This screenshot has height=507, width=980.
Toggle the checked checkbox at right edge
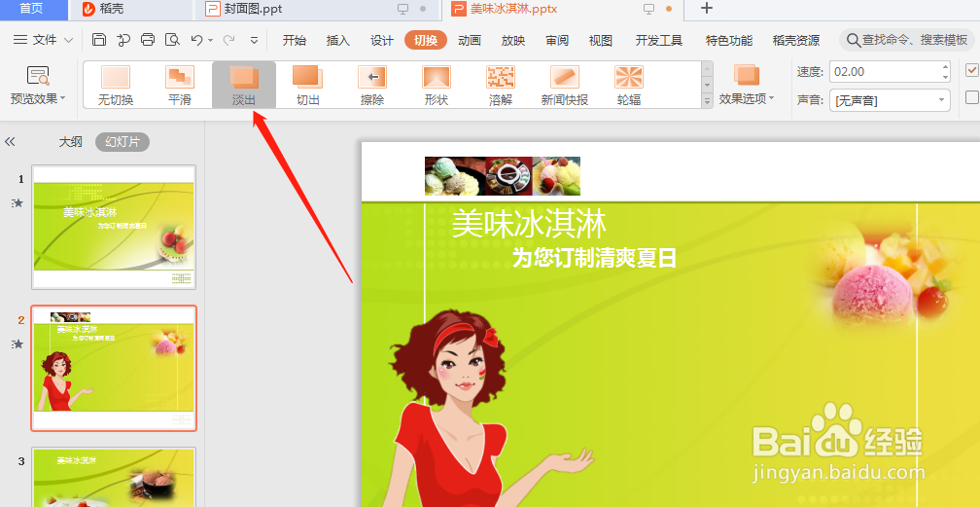(x=972, y=69)
